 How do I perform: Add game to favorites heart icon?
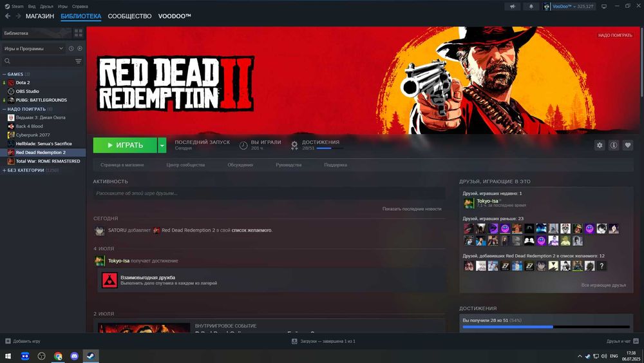pyautogui.click(x=627, y=145)
